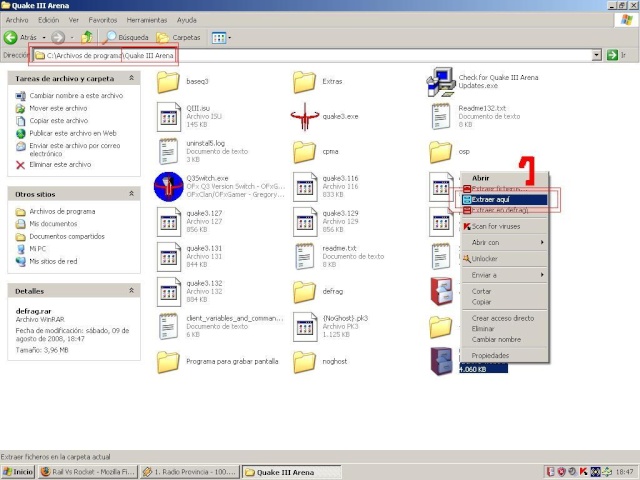Screen dimensions: 640x480
Task: Select Programa para grabar pantalla folder
Action: click(x=168, y=362)
